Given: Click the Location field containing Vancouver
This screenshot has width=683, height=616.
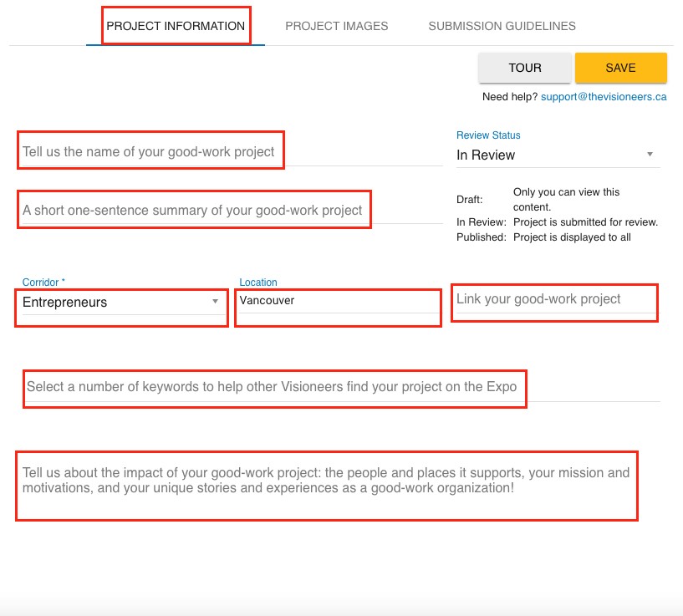Looking at the screenshot, I should (337, 301).
